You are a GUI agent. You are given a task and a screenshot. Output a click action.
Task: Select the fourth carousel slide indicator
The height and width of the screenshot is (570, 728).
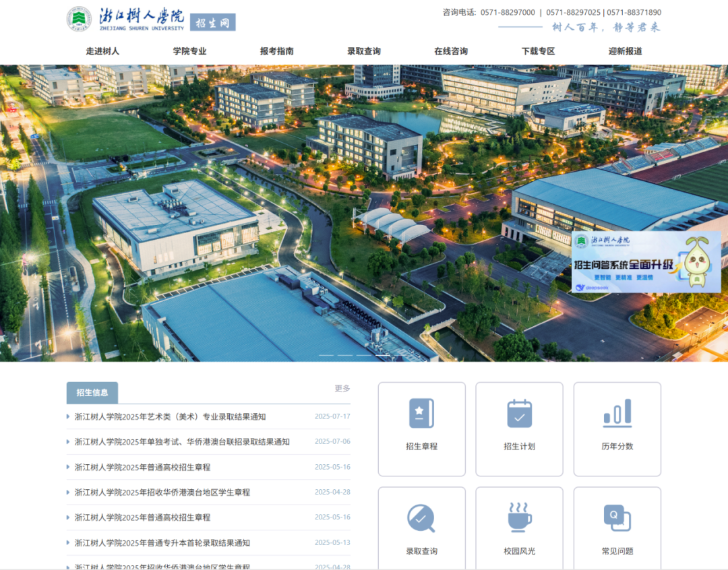click(x=383, y=354)
